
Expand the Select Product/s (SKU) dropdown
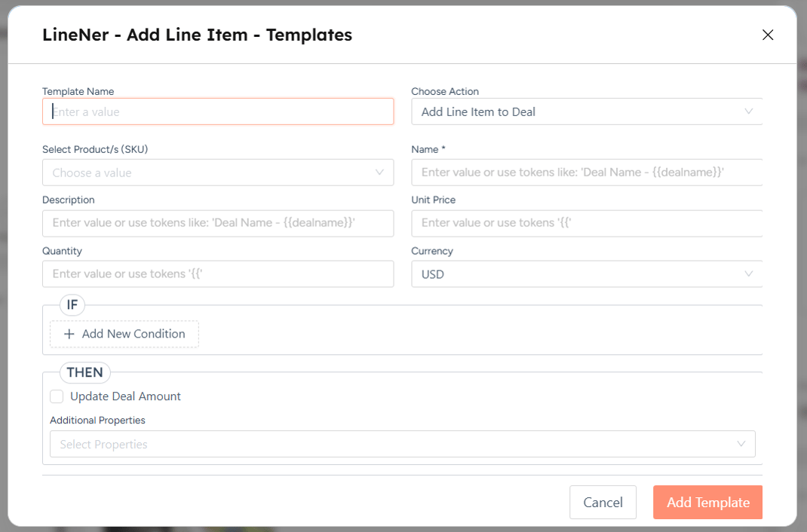pos(211,173)
